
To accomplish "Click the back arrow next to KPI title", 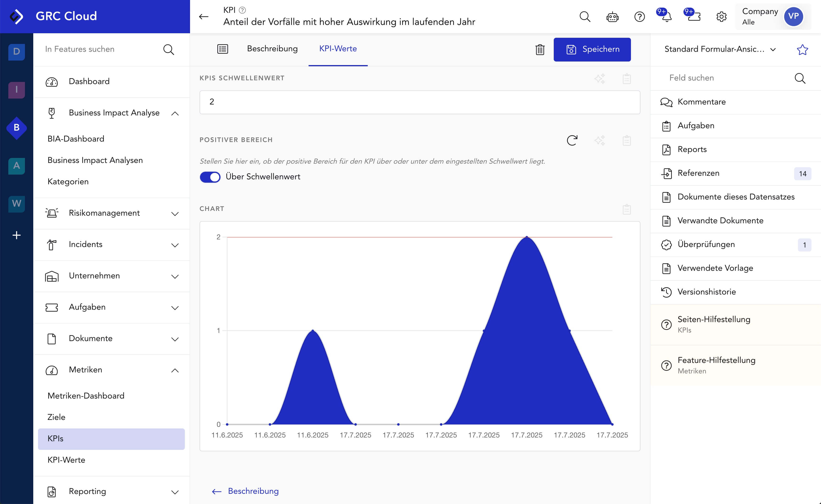I will 204,17.
